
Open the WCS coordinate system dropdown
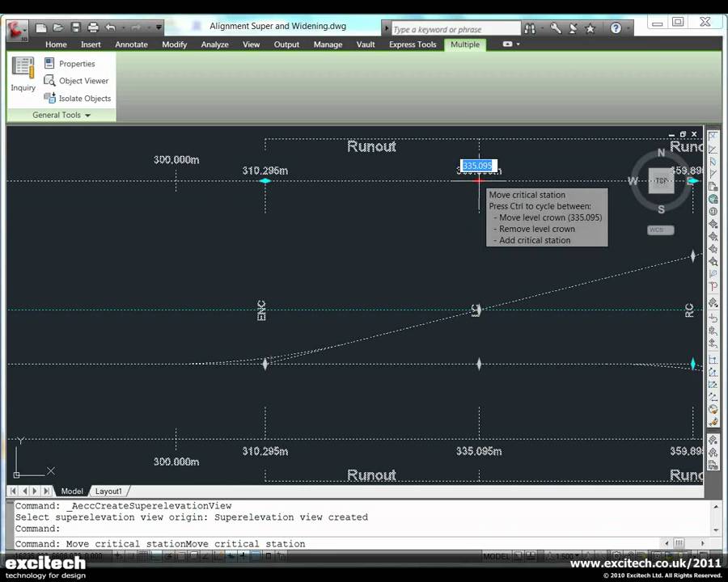661,230
